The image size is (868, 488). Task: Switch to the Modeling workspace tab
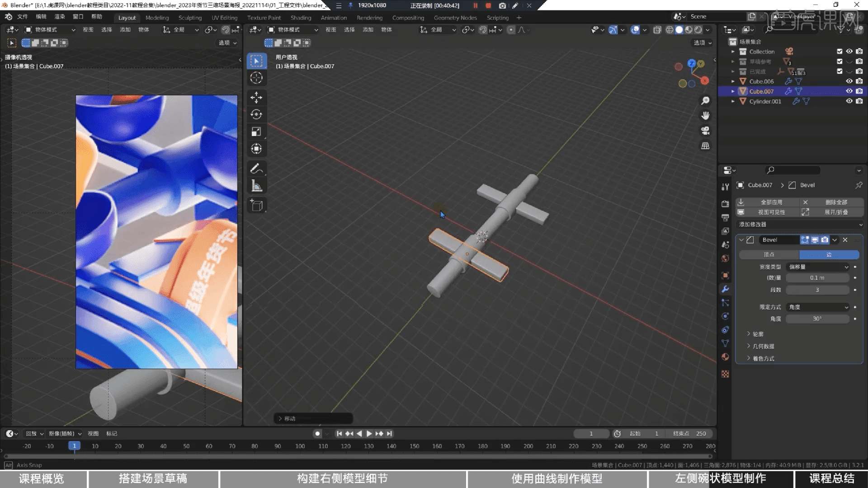[157, 18]
